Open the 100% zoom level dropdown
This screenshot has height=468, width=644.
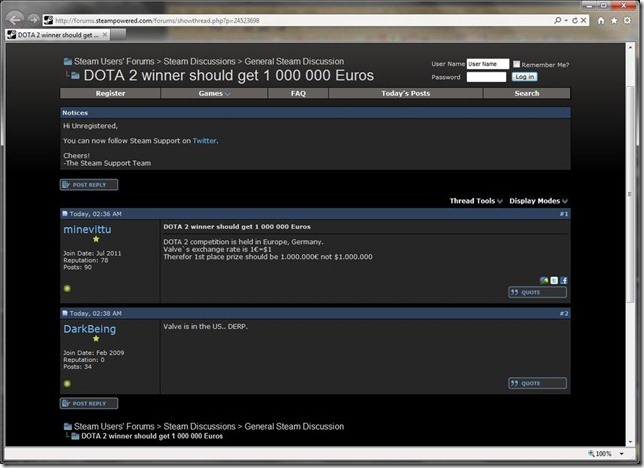(622, 454)
